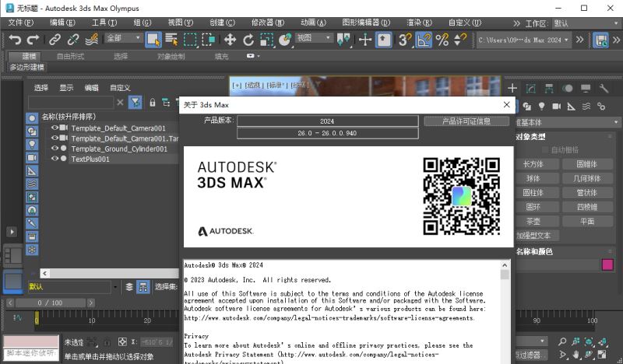623x364 pixels.
Task: Toggle 3D Snaps icon
Action: 405,40
